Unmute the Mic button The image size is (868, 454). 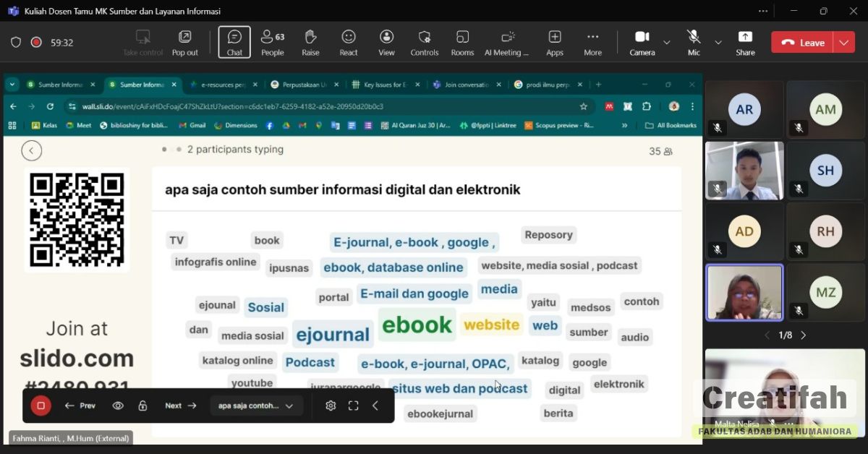(694, 42)
